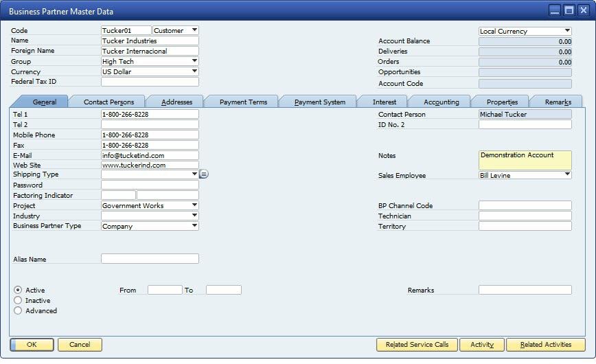Expand Business Partner Type dropdown showing Company
This screenshot has width=596, height=364.
tap(150, 225)
